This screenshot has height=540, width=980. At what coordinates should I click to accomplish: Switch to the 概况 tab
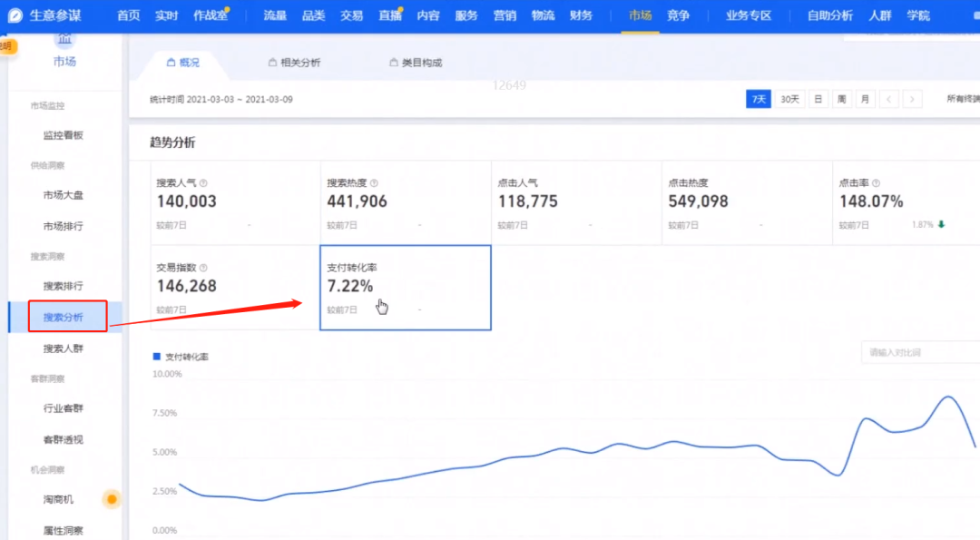click(x=183, y=63)
